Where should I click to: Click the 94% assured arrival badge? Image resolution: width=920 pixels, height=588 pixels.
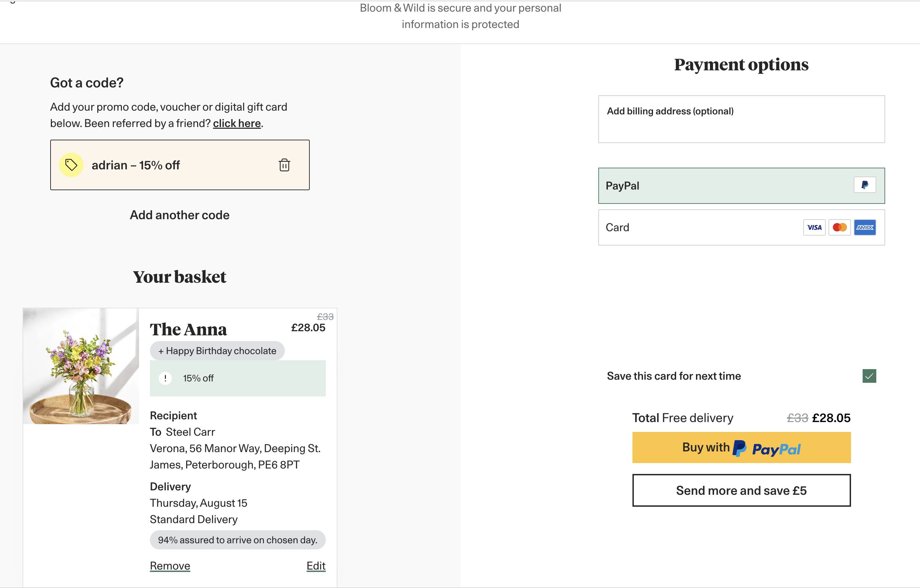click(x=238, y=540)
